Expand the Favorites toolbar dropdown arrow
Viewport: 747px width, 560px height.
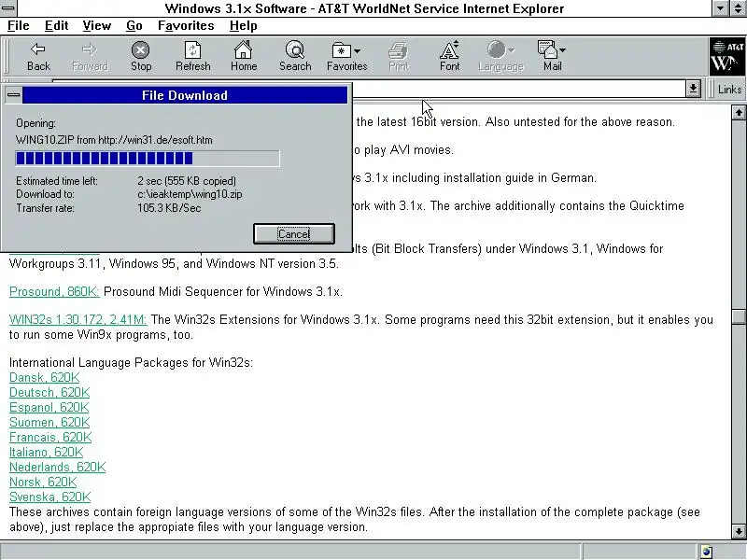tap(358, 50)
